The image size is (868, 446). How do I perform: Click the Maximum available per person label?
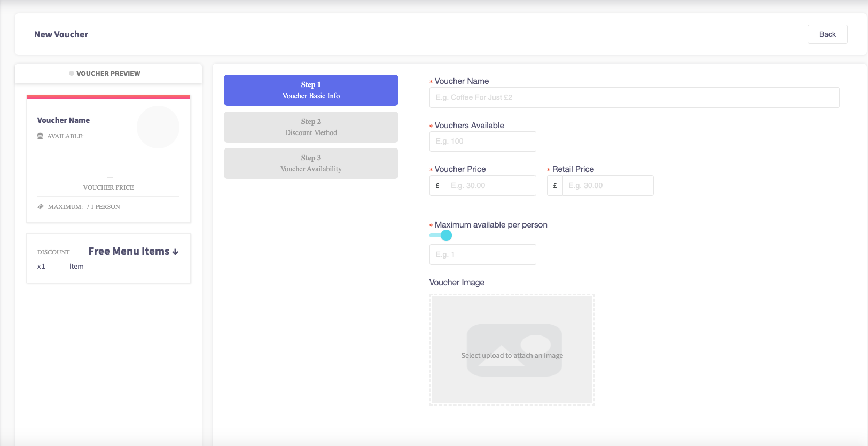click(491, 225)
